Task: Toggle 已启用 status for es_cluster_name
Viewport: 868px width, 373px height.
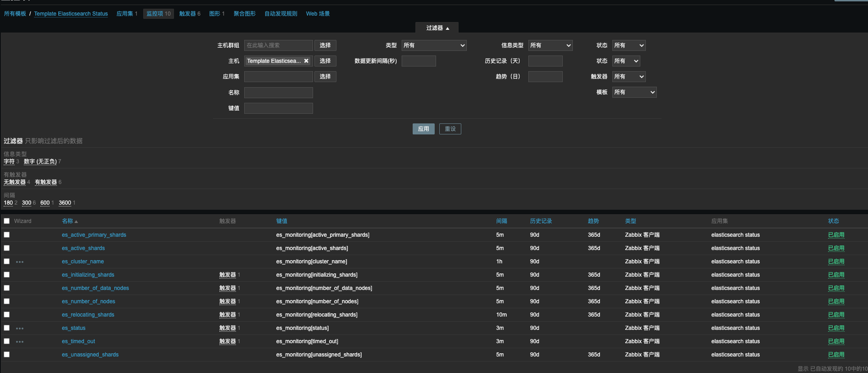Action: pyautogui.click(x=836, y=262)
